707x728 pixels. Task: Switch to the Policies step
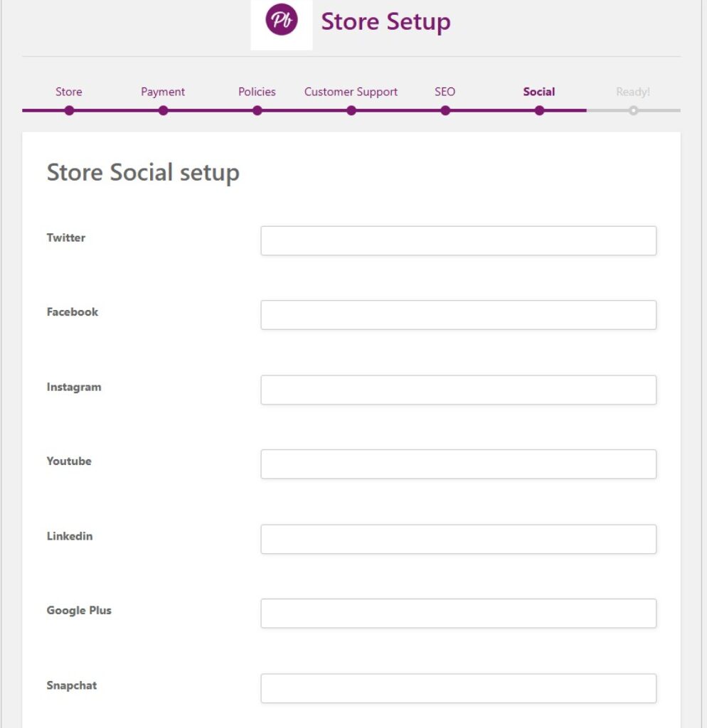tap(257, 92)
